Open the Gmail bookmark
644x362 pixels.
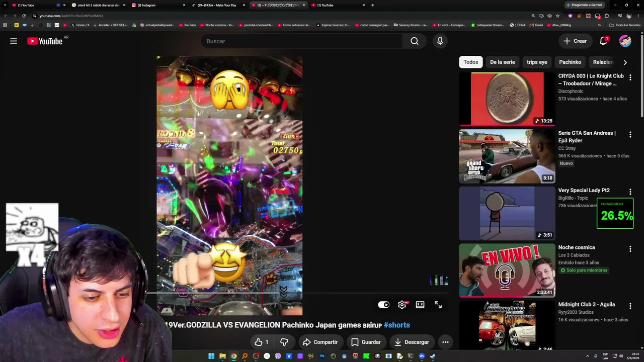tap(536, 25)
